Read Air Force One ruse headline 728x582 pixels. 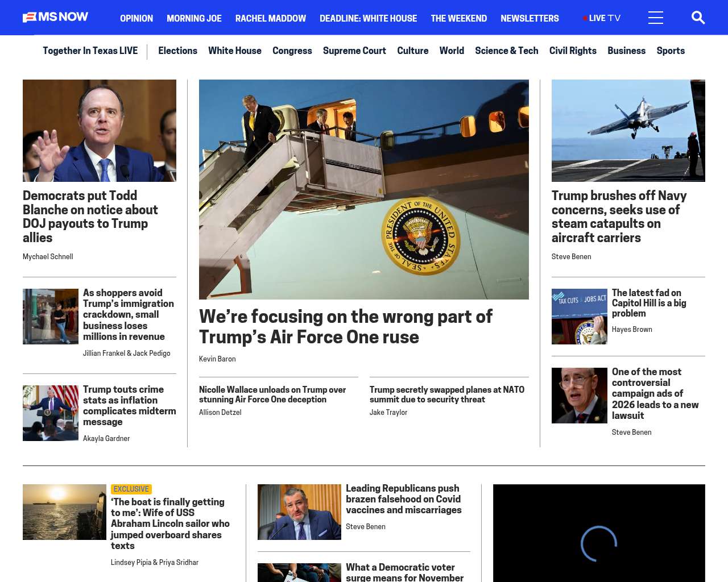pyautogui.click(x=346, y=327)
